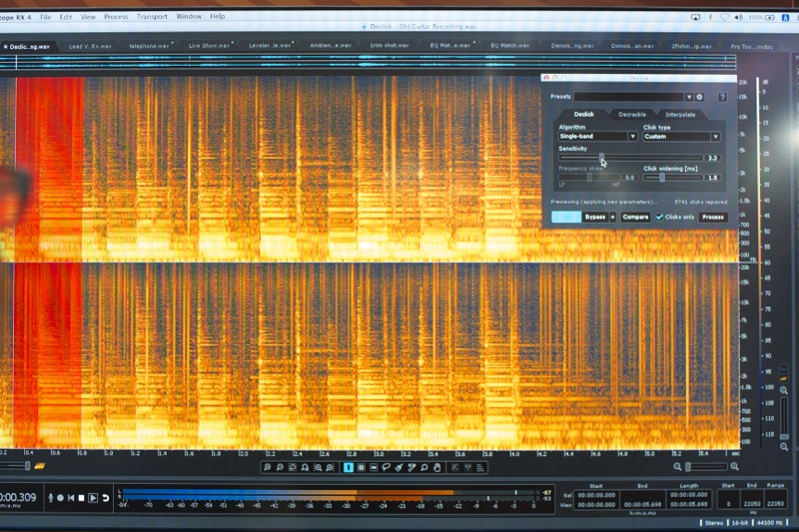The image size is (799, 532).
Task: Open the Help menu
Action: pyautogui.click(x=218, y=16)
